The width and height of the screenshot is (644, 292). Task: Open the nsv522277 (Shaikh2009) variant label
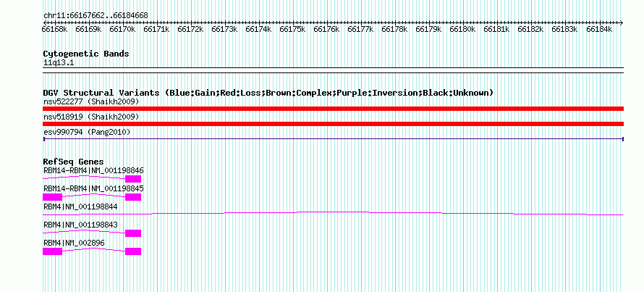91,101
